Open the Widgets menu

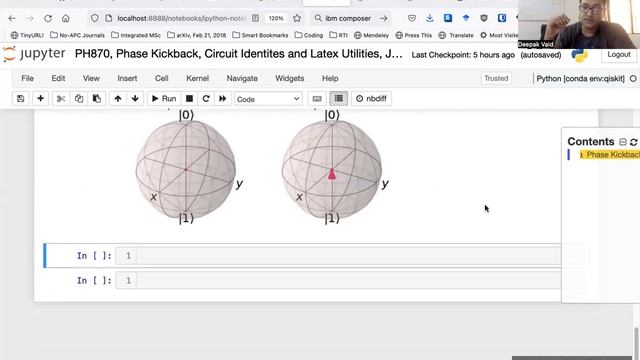pyautogui.click(x=289, y=78)
